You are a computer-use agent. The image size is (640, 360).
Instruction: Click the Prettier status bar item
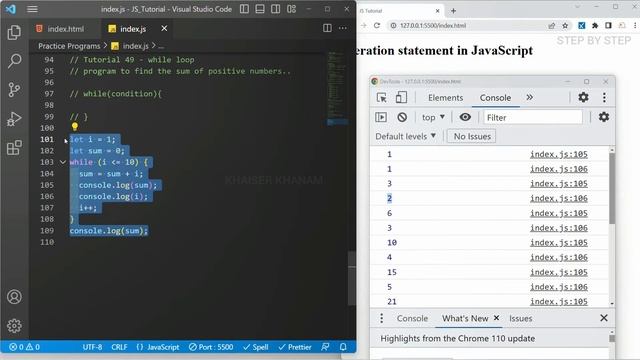tap(295, 347)
